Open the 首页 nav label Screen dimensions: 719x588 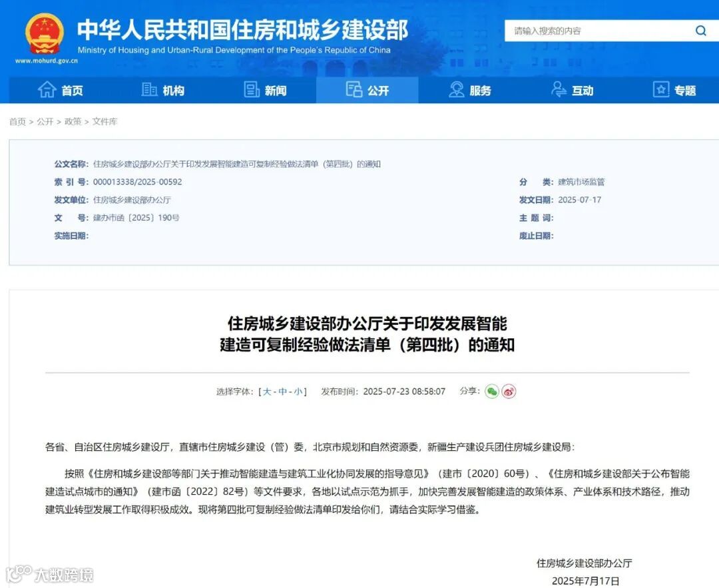pyautogui.click(x=73, y=91)
